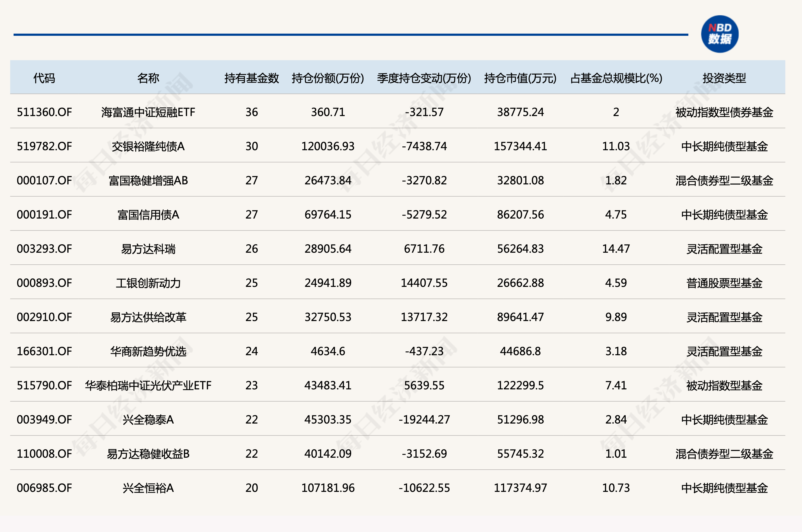802x532 pixels.
Task: Click the 投资类型 column header
Action: pos(724,78)
